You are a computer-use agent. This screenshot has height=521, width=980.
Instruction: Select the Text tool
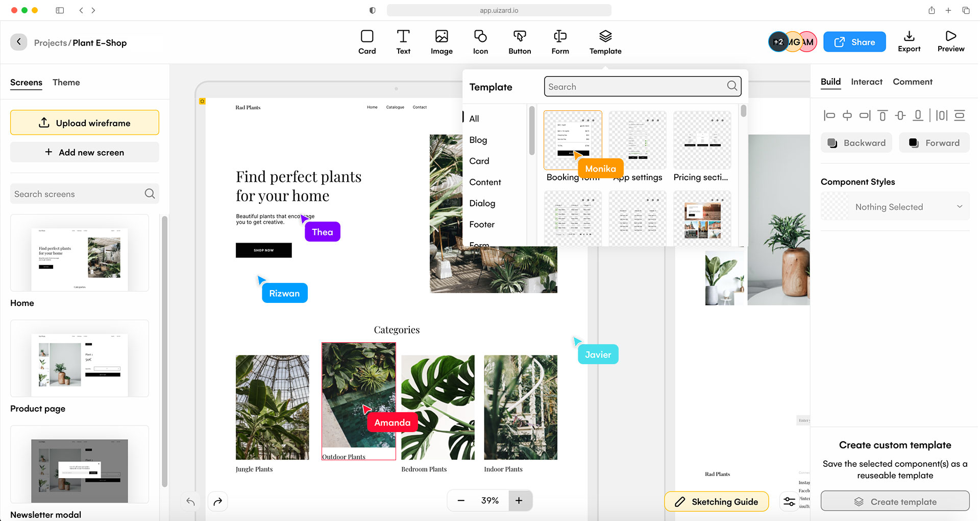(403, 41)
